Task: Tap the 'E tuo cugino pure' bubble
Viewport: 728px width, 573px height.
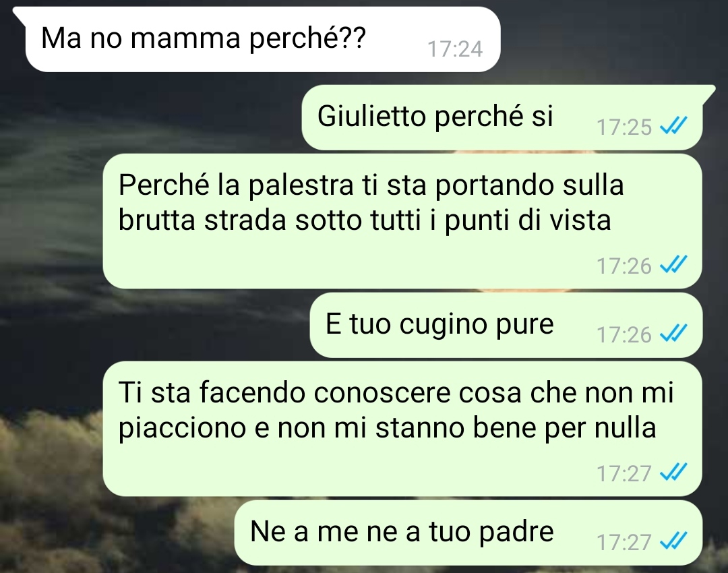Action: (x=506, y=325)
